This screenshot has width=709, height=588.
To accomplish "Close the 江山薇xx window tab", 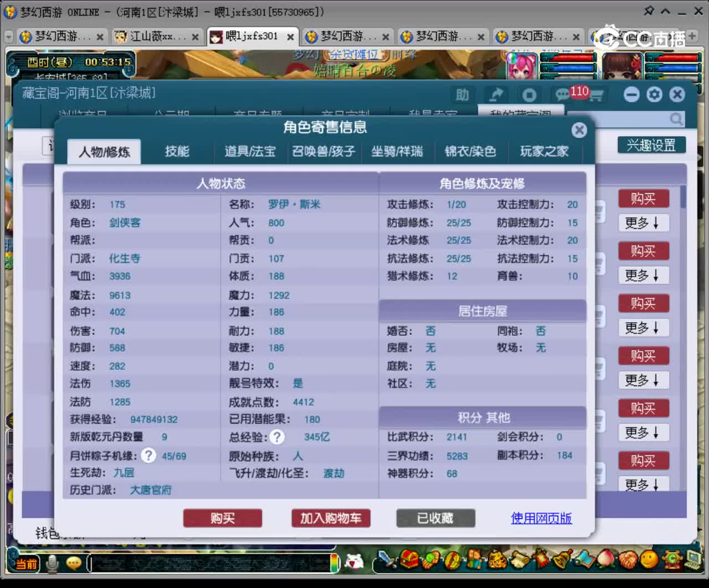I will click(x=195, y=37).
